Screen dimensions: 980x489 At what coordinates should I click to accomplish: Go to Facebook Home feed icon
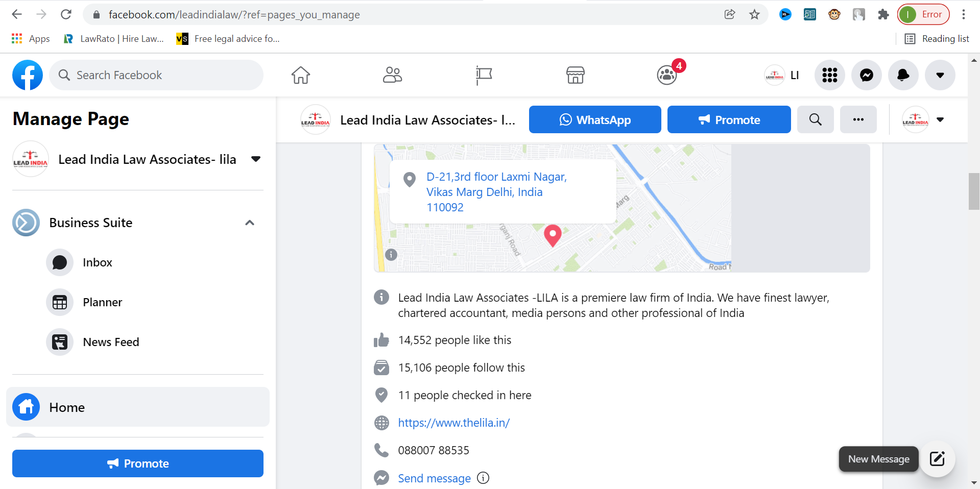point(301,75)
